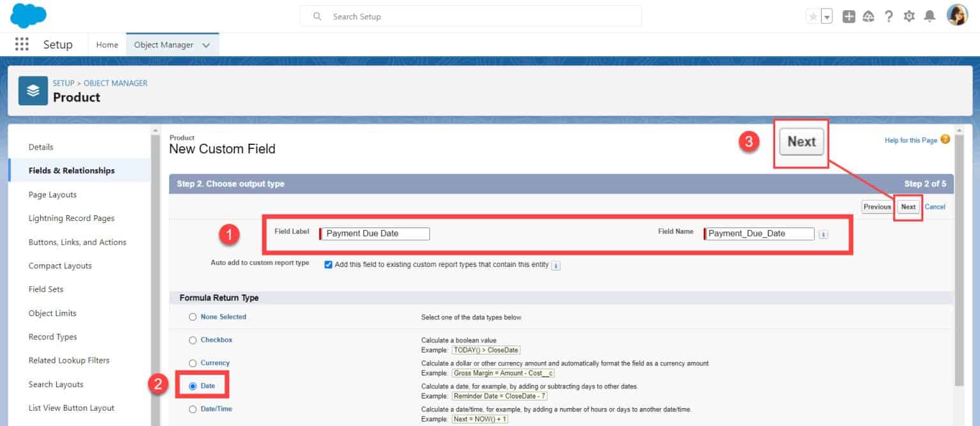Open the App Launcher grid icon

pyautogui.click(x=22, y=44)
